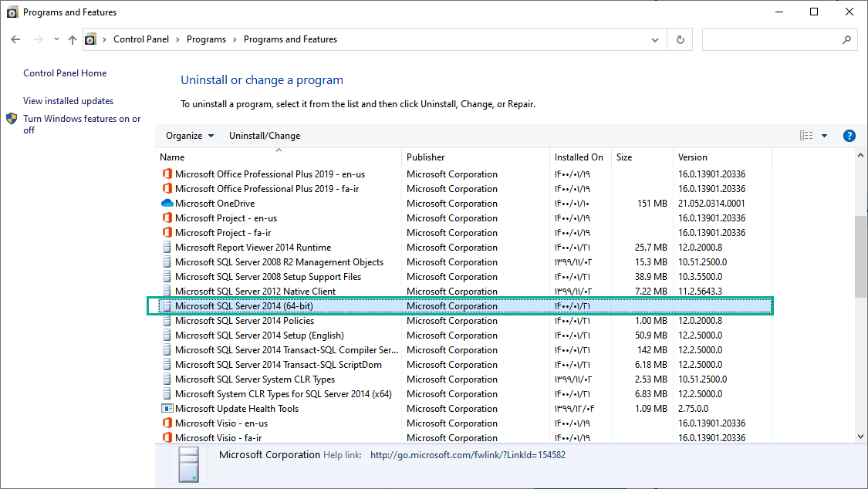Expand the chevron after Control Panel breadcrumb
Image resolution: width=868 pixels, height=489 pixels.
(x=177, y=40)
